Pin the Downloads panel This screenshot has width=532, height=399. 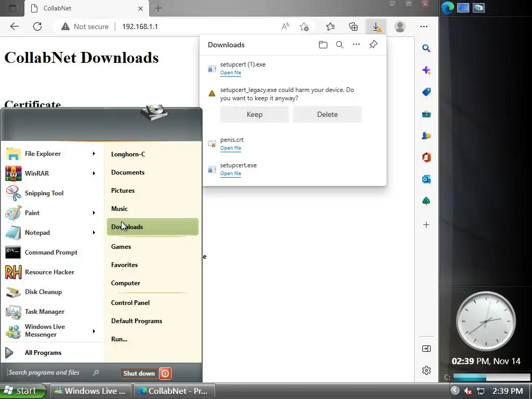pos(373,45)
